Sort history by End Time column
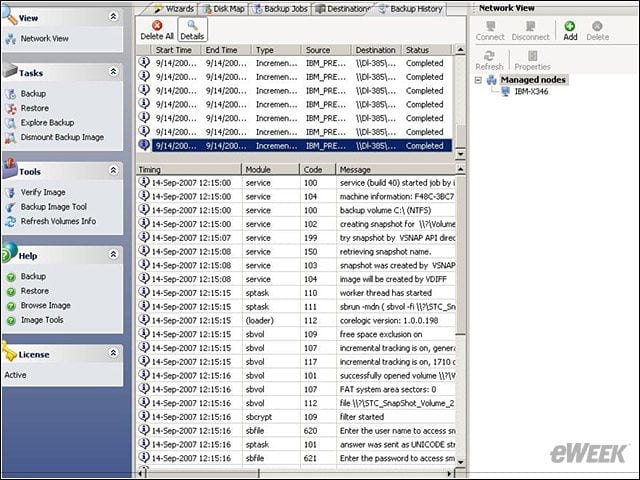This screenshot has height=480, width=640. click(x=226, y=50)
